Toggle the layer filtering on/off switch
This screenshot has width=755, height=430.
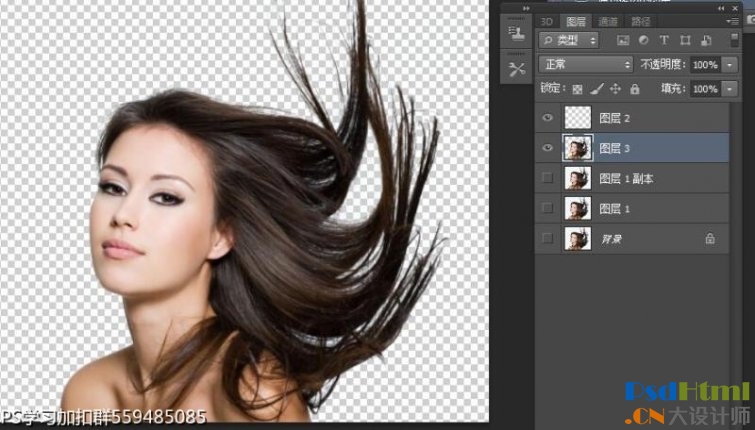click(734, 40)
